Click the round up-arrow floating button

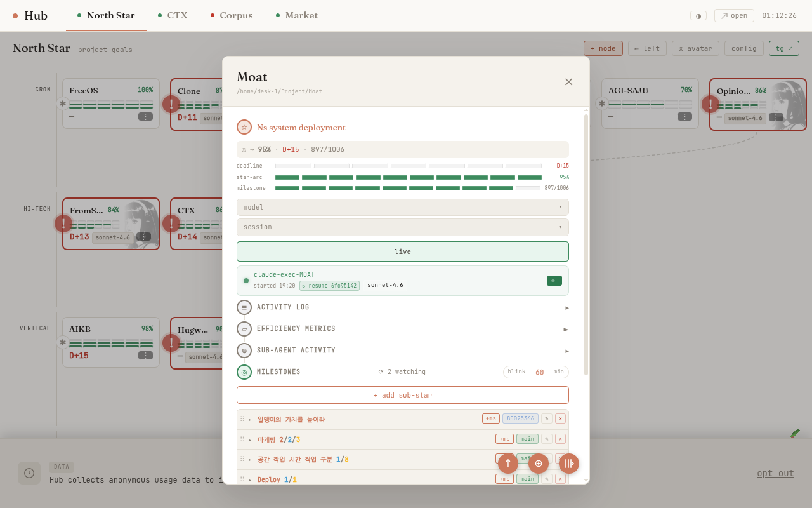pos(508,464)
